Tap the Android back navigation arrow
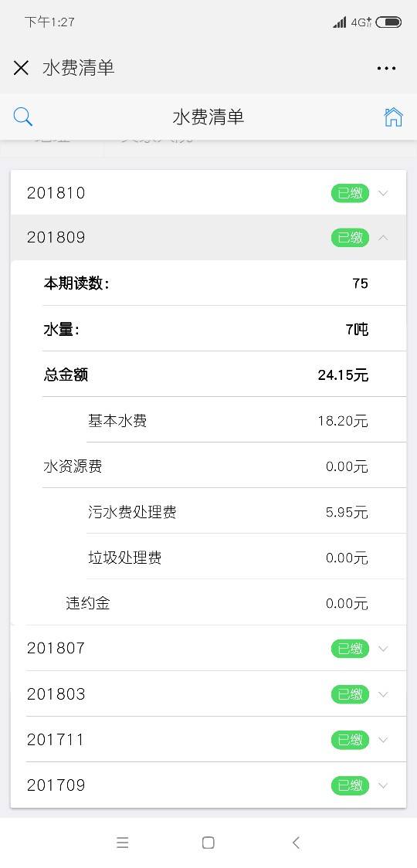Screen dimensions: 417x868 click(x=296, y=843)
